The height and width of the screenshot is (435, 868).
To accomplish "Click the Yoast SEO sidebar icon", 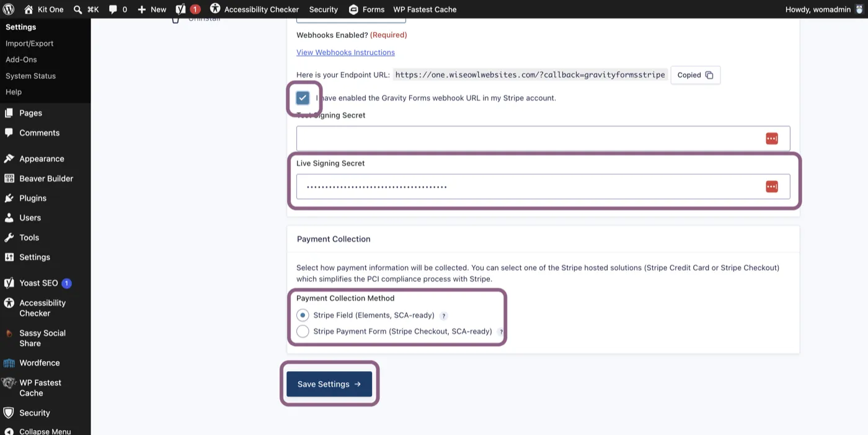I will click(9, 283).
